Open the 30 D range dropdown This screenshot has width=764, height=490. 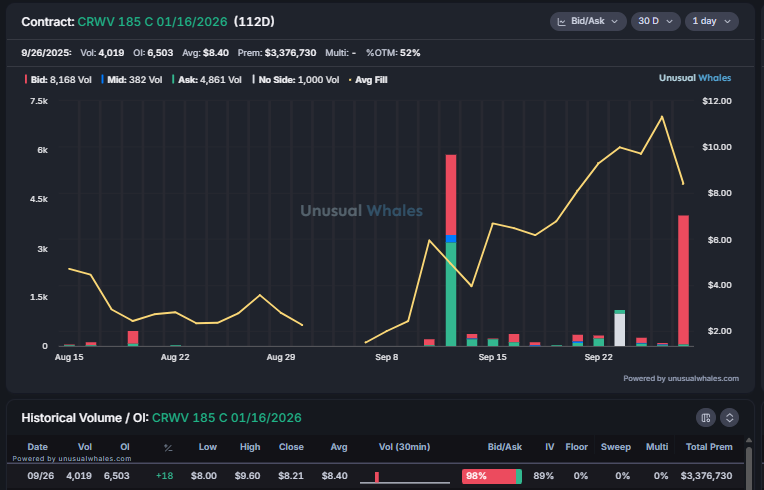tap(654, 21)
